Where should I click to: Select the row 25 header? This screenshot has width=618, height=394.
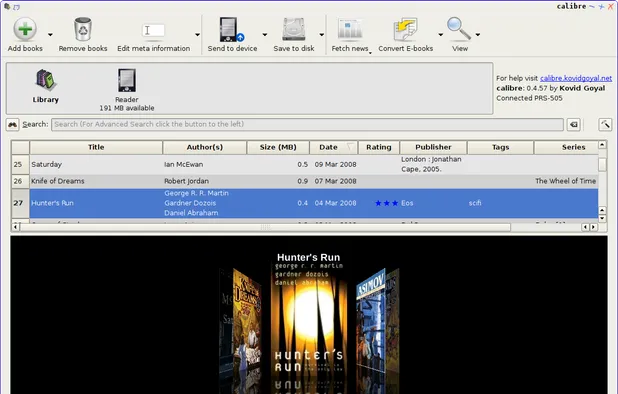point(20,164)
